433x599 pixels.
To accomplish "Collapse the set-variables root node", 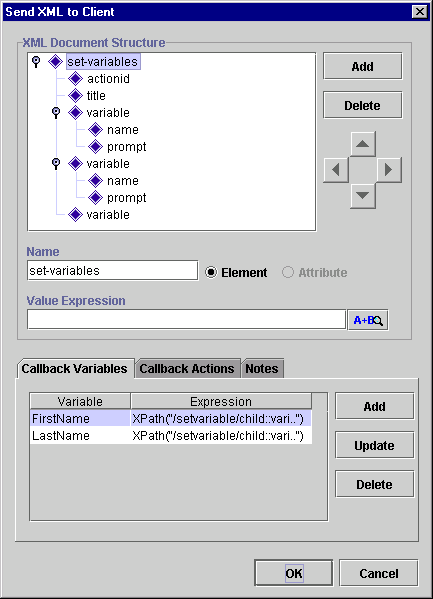I will 36,62.
